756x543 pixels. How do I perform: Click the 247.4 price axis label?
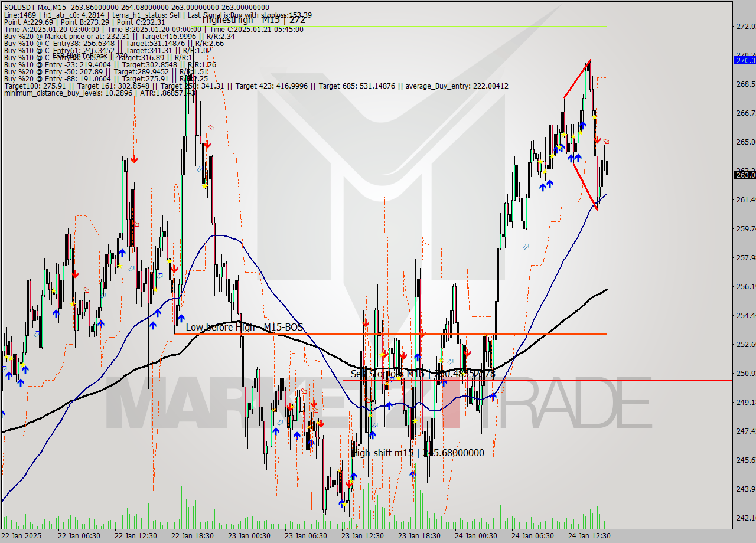coord(746,431)
